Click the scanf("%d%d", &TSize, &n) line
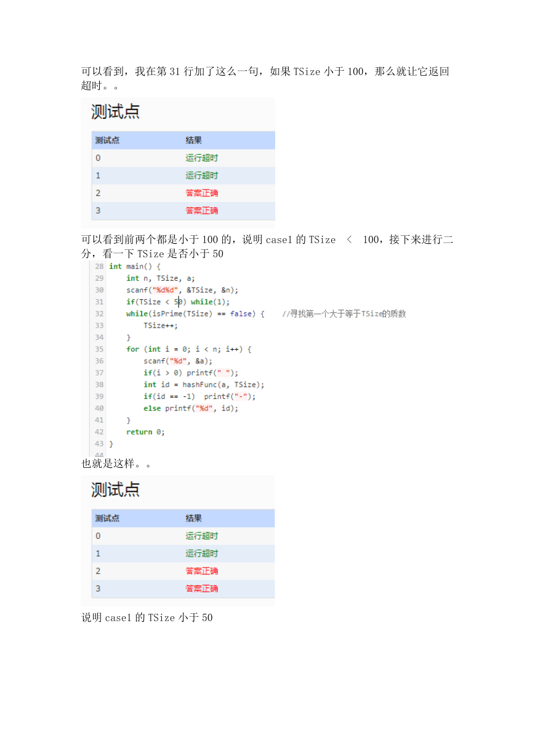535x756 pixels. tap(182, 290)
